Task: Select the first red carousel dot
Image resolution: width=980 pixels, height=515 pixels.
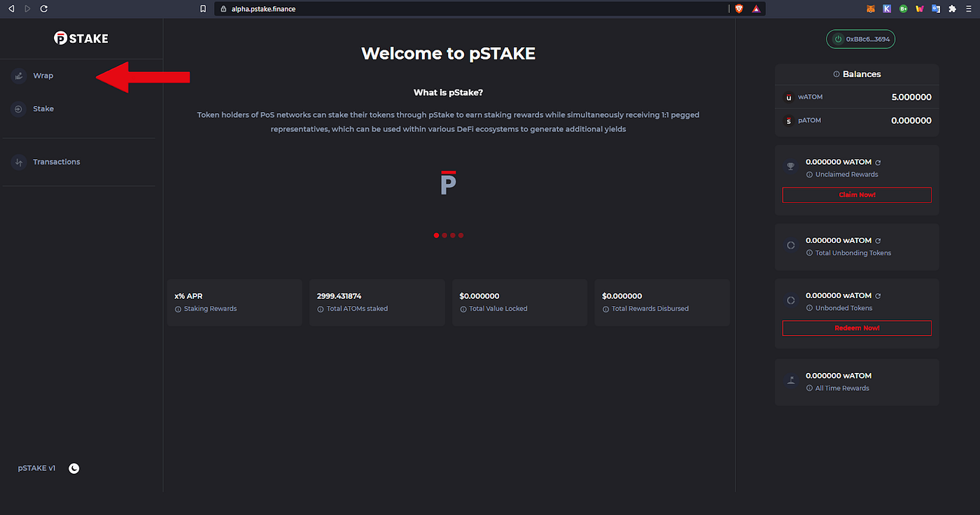Action: click(436, 235)
